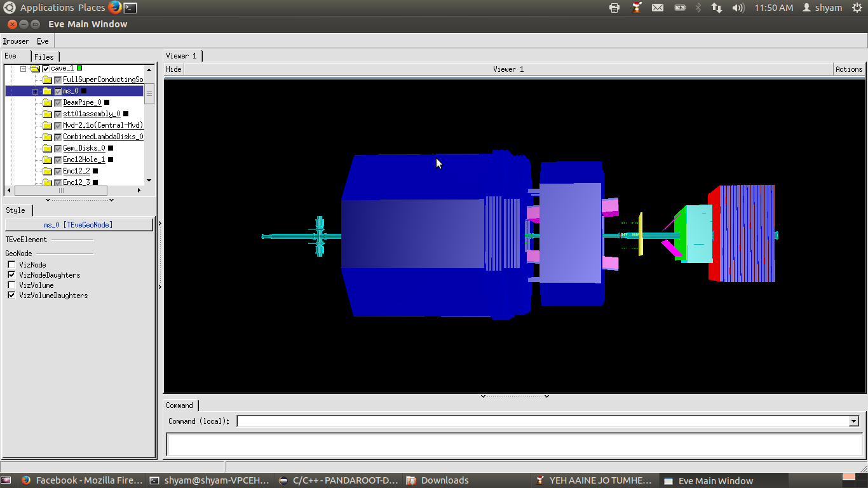Click the lower splitter arrow beside the viewer
The height and width of the screenshot is (488, 868).
[x=160, y=287]
